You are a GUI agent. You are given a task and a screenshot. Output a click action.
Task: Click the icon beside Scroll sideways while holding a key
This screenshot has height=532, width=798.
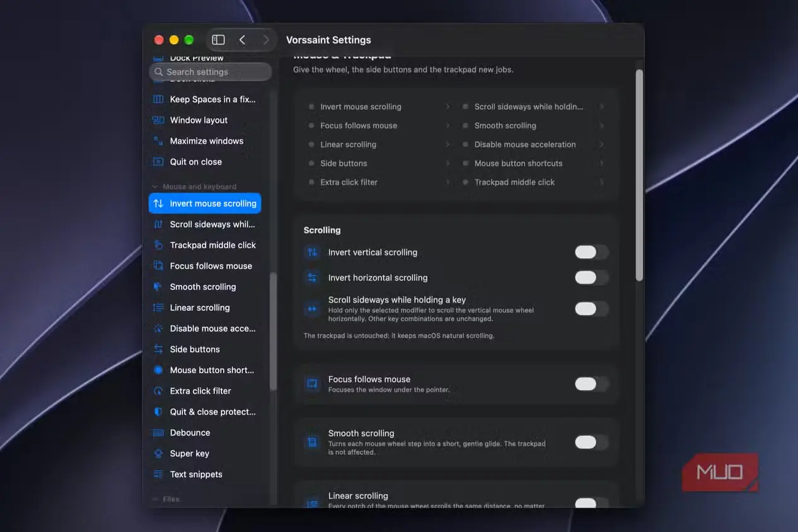[x=312, y=309]
